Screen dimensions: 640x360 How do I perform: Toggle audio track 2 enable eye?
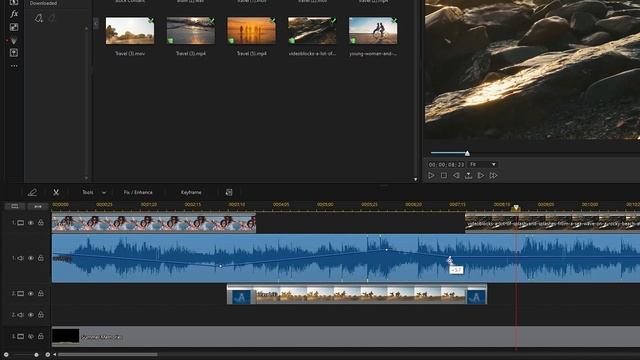coord(31,315)
